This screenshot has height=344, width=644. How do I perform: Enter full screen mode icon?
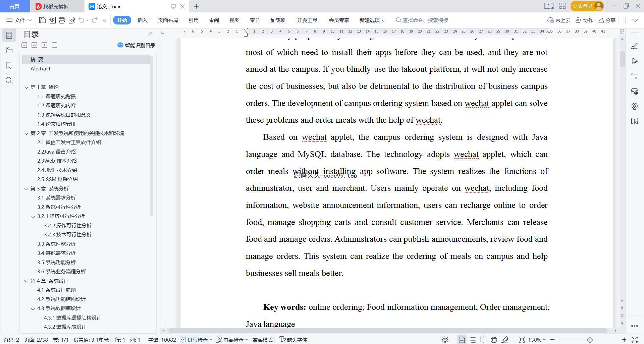(635, 340)
